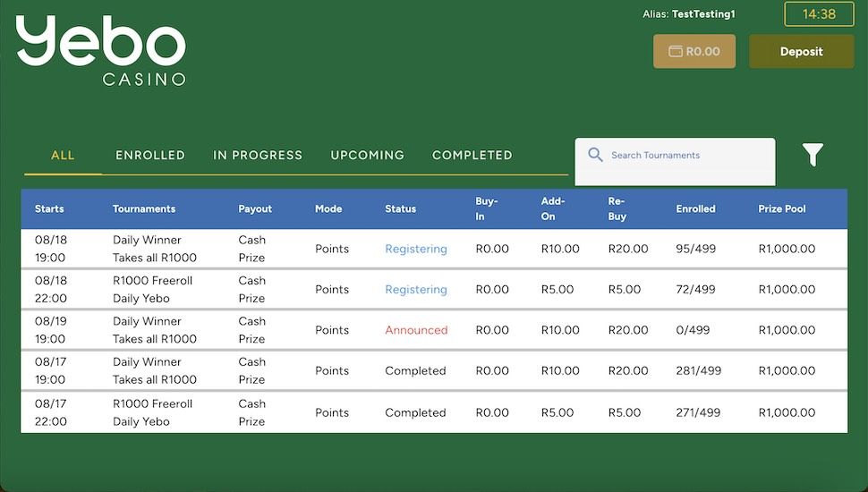Image resolution: width=868 pixels, height=492 pixels.
Task: Select the 72/499 enrolled cell
Action: (695, 289)
